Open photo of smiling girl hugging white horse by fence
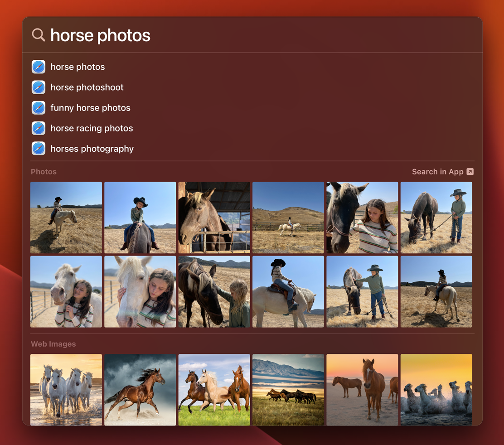 click(x=66, y=292)
